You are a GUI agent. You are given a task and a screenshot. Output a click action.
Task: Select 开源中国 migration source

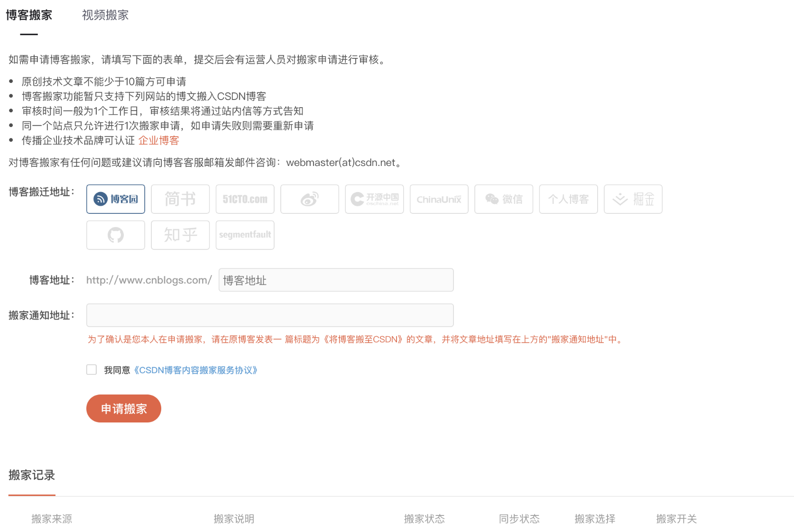(374, 199)
